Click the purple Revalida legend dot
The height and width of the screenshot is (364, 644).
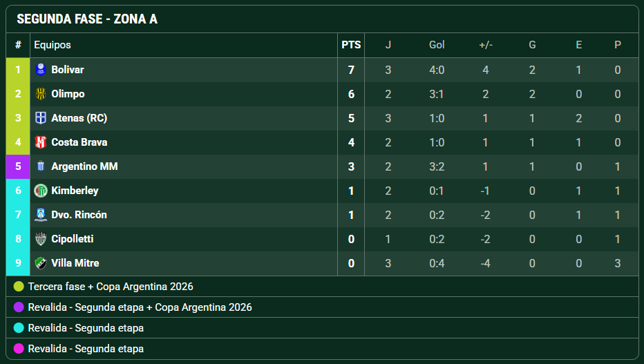19,307
